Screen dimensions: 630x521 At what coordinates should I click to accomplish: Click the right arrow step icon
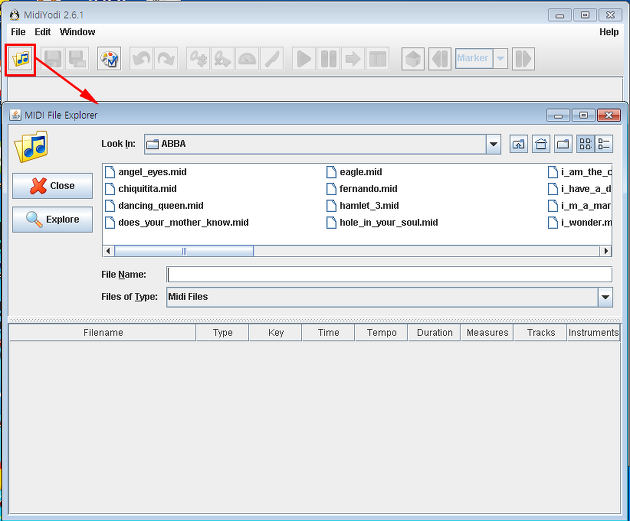coord(353,59)
